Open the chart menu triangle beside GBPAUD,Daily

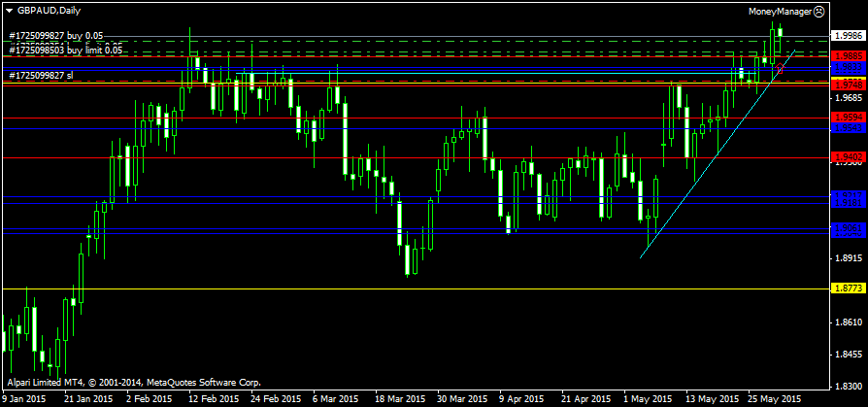9,10
